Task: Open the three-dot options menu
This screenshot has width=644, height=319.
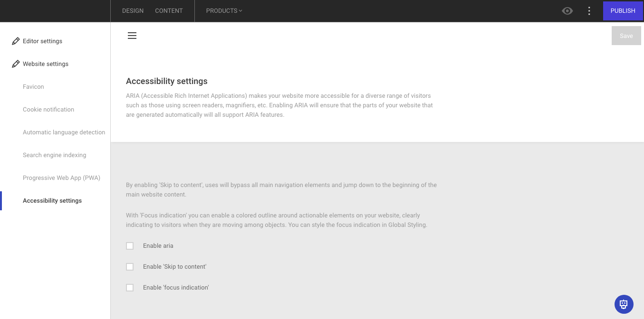Action: tap(589, 10)
